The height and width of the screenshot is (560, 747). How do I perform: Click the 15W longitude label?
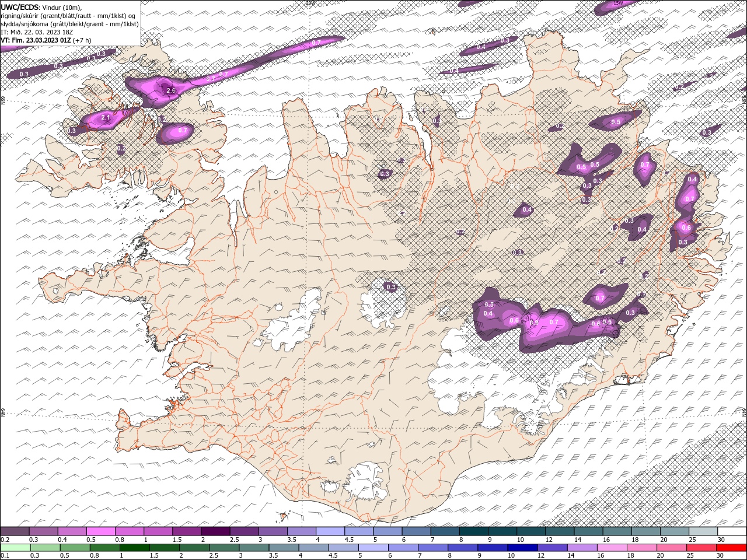[x=618, y=3]
